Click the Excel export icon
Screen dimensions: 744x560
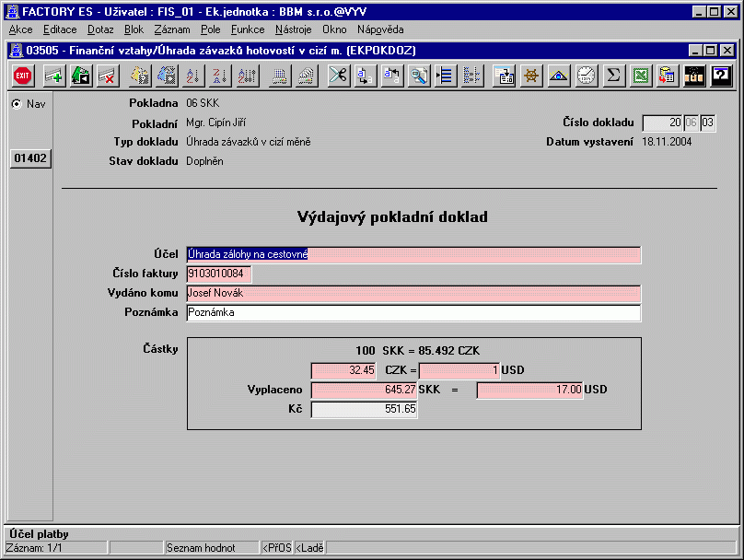click(x=641, y=76)
